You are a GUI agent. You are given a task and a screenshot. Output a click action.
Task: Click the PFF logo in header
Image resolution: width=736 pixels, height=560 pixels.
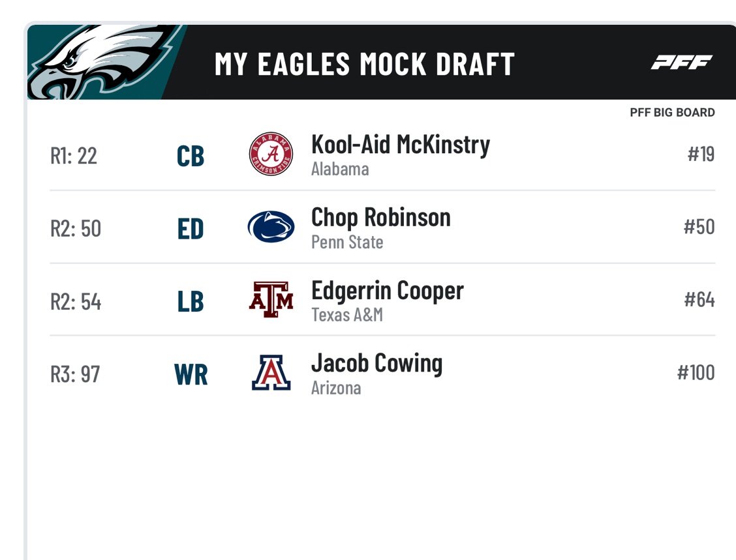tap(681, 63)
